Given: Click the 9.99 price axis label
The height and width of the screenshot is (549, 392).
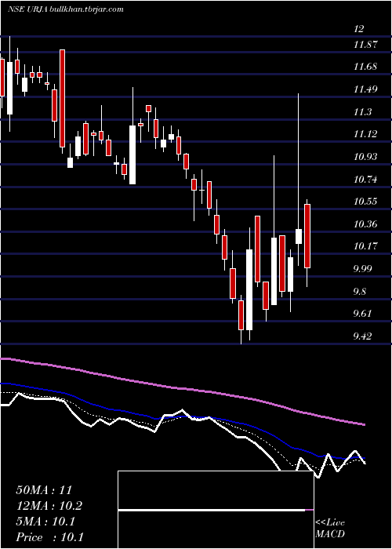Looking at the screenshot, I should 362,269.
